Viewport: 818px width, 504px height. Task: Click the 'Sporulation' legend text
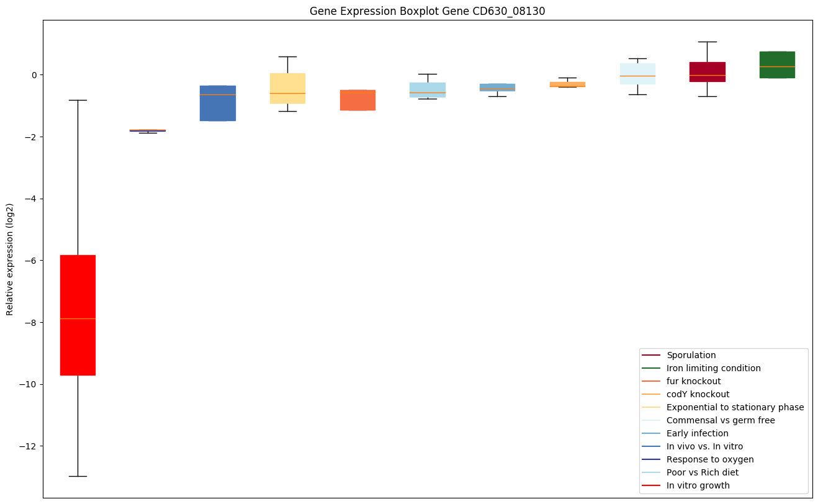691,355
